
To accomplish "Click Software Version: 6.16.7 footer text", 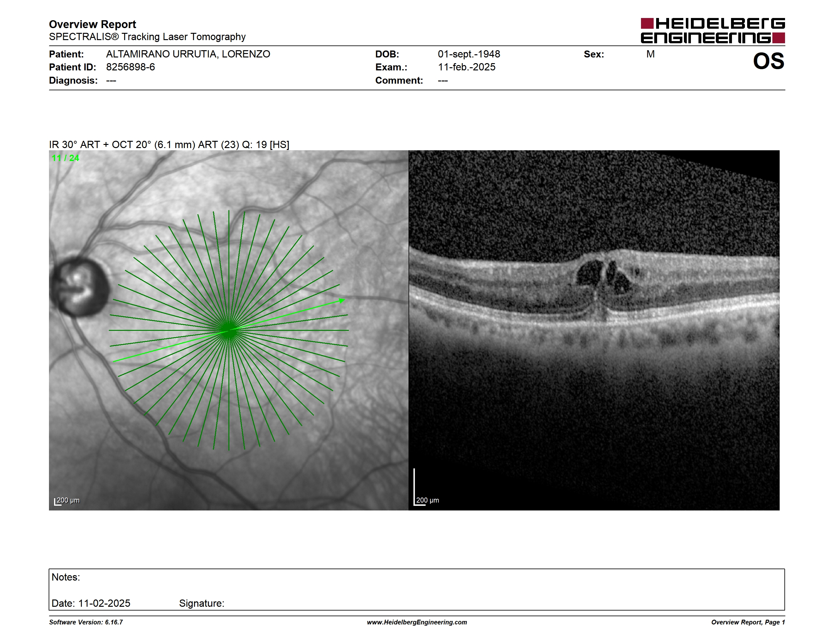I will pyautogui.click(x=86, y=622).
